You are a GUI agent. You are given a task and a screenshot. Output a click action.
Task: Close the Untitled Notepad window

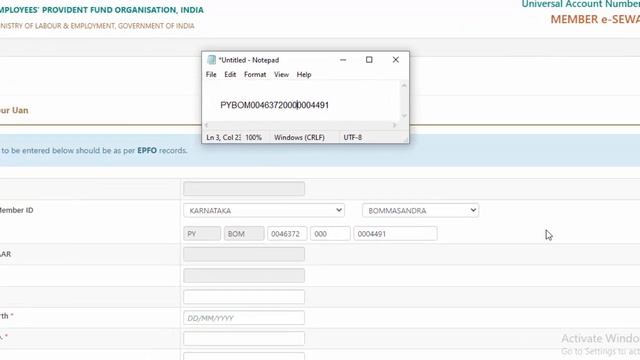(x=396, y=60)
